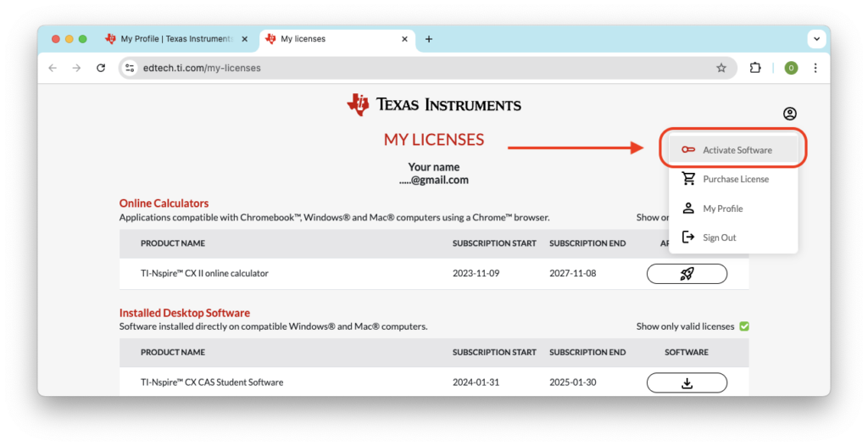Screen dimensions: 868x446
Task: Bookmark this page with the star icon
Action: click(721, 68)
